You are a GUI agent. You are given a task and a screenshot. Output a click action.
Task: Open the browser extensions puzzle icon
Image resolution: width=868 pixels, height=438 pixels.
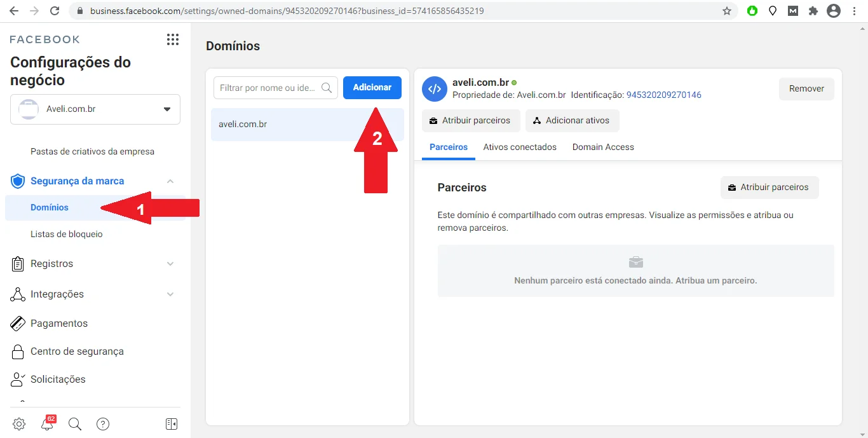coord(813,11)
